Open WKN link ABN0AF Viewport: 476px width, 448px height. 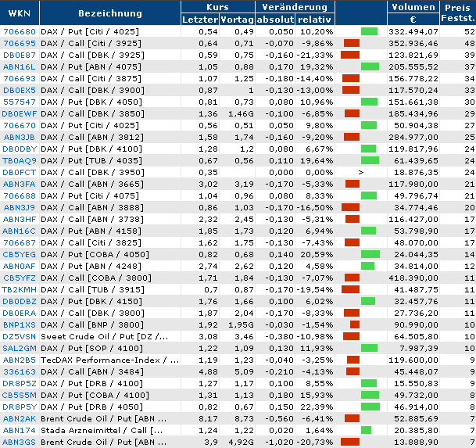[20, 267]
